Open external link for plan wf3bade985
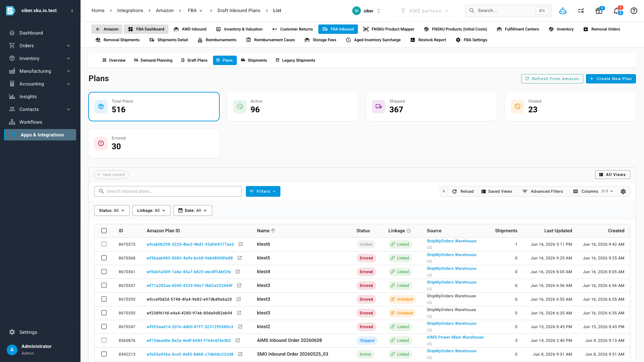The height and width of the screenshot is (362, 644). 239,258
